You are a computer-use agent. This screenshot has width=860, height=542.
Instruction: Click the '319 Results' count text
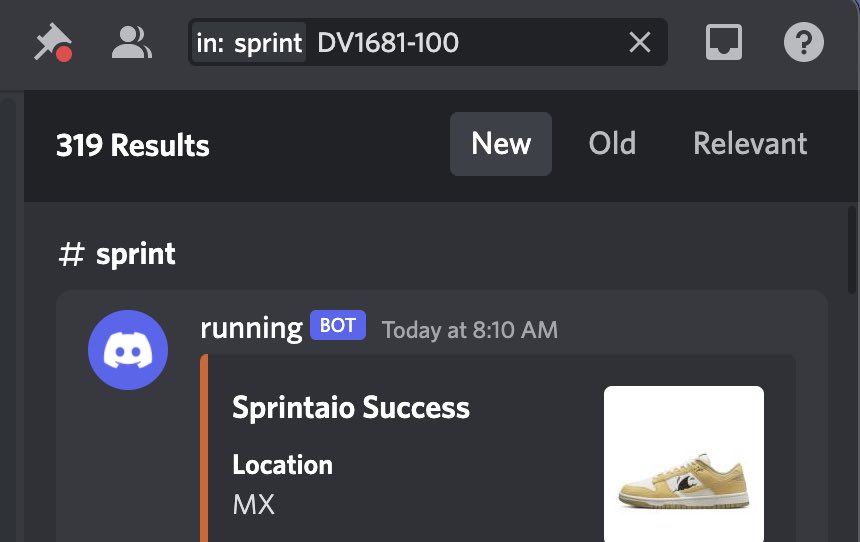point(133,145)
